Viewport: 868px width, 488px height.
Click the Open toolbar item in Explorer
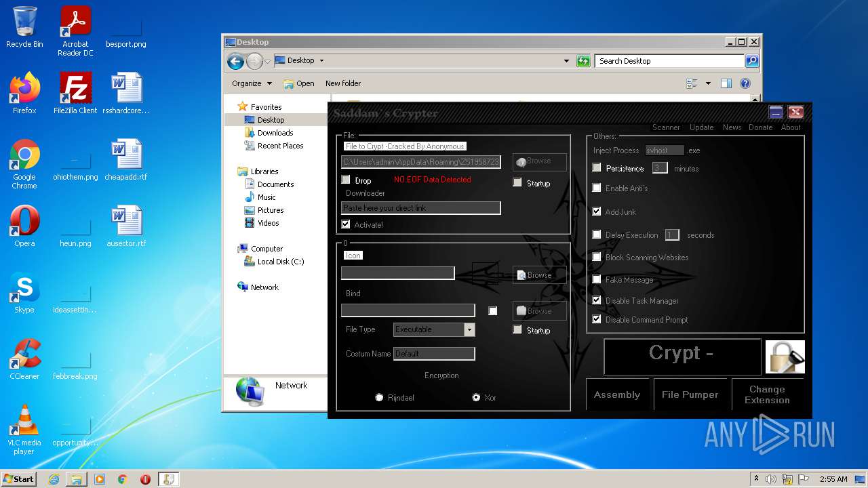coord(299,83)
